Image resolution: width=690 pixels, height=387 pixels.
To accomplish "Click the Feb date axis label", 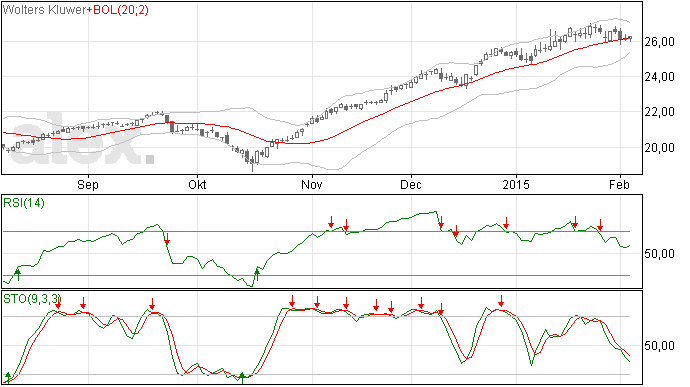I will [x=620, y=184].
